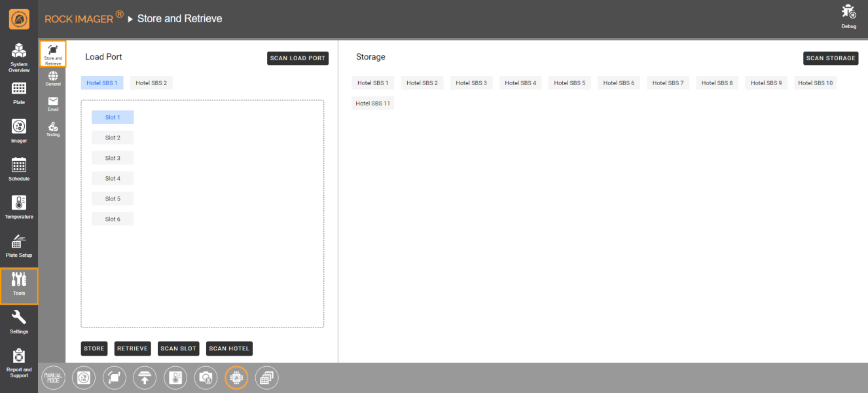Open the Temperature monitoring section
Screen dimensions: 868x393
tap(19, 207)
